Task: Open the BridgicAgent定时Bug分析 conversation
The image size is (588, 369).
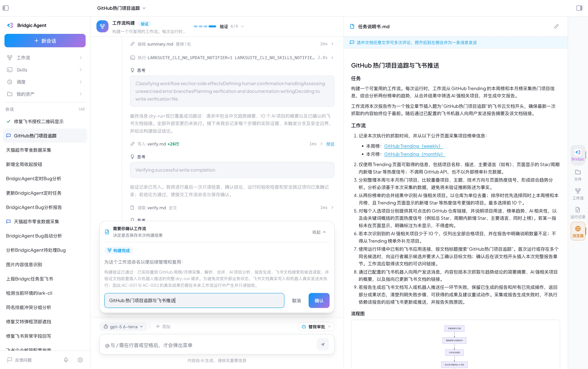Action: [45, 179]
